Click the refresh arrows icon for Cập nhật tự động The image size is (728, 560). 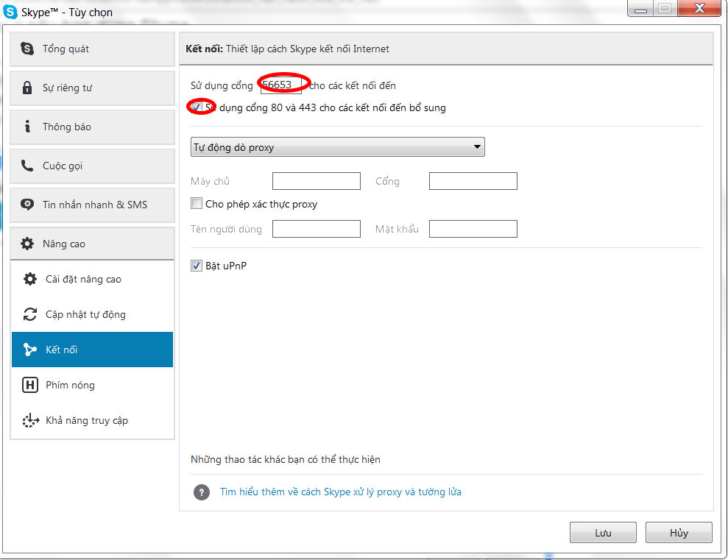click(30, 314)
